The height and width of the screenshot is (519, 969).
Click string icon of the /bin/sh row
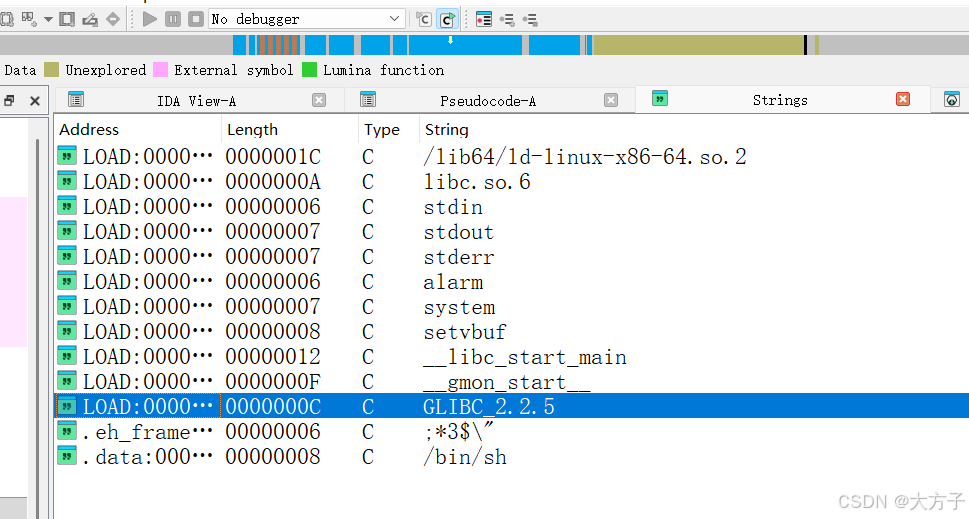pos(67,456)
